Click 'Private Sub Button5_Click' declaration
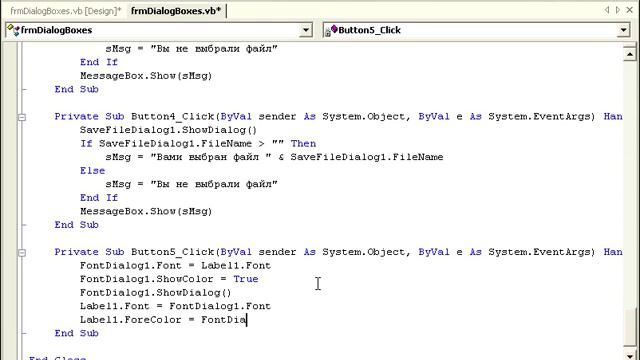 338,252
